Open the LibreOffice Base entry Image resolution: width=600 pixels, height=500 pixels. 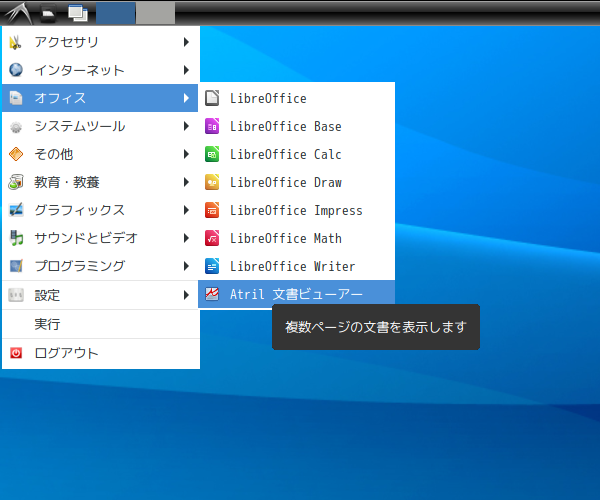point(297,126)
